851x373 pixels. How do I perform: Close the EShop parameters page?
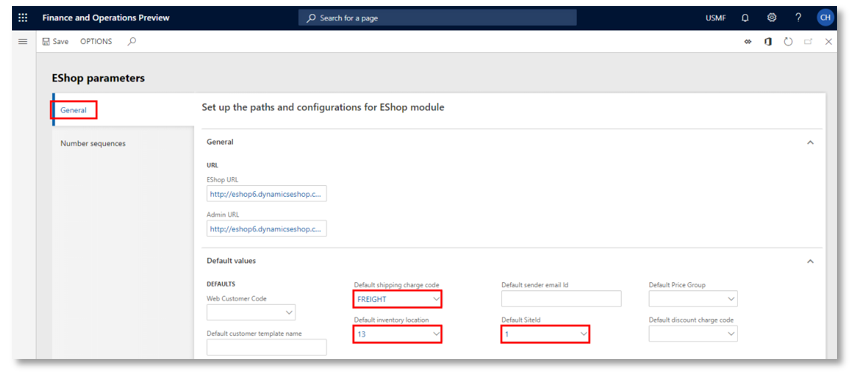pos(829,42)
